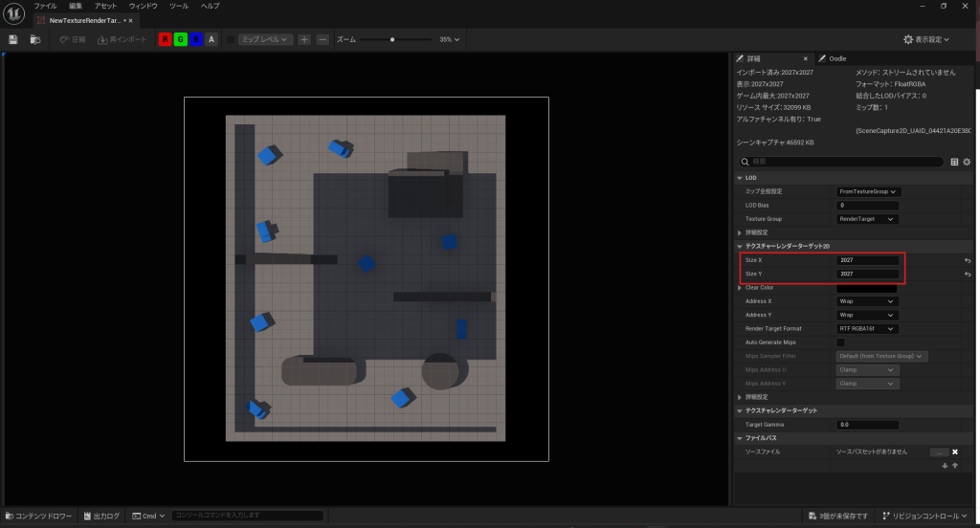Click the Size Y input field

867,274
